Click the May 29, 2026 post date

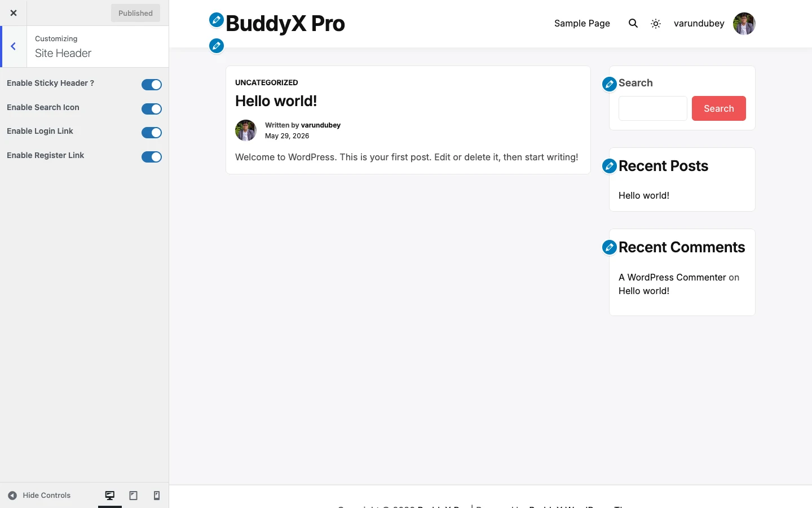pos(287,136)
